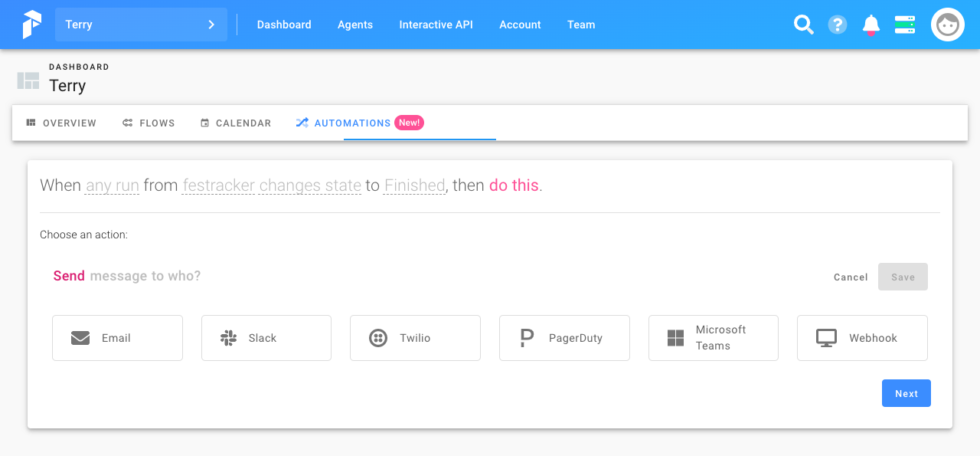
Task: Click the 'Send' action word
Action: click(69, 276)
